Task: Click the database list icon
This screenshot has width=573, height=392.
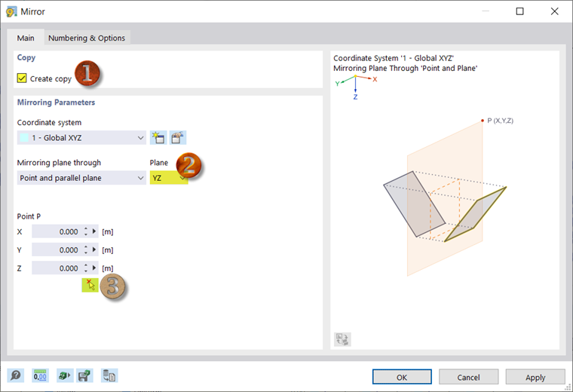Action: (x=109, y=375)
